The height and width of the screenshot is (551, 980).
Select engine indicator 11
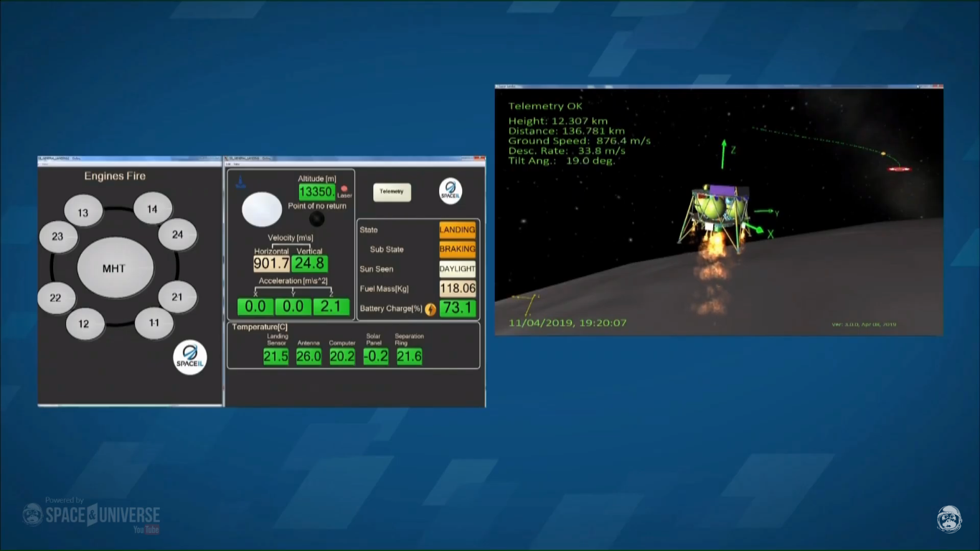(x=154, y=323)
